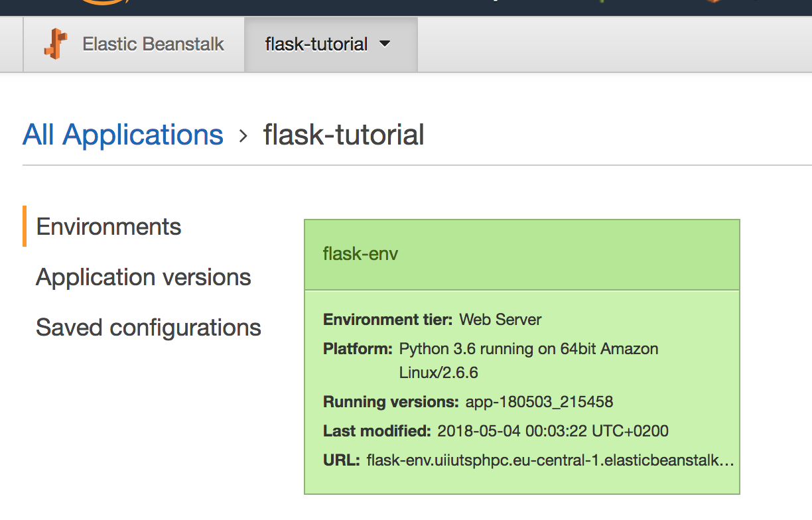Viewport: 812px width, 520px height.
Task: Click the green flask-env header bar
Action: [521, 254]
